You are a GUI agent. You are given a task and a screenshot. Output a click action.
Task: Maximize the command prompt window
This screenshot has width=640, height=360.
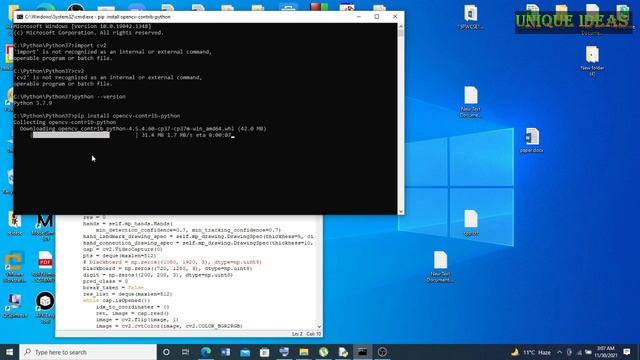[x=376, y=17]
